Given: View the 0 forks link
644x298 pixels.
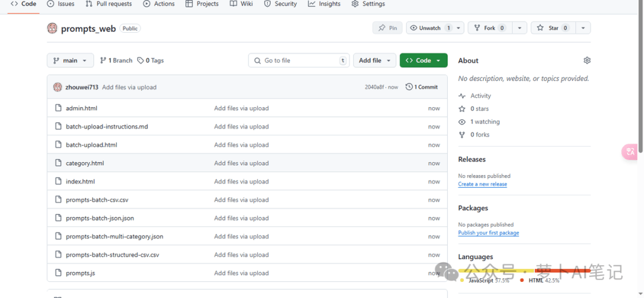Looking at the screenshot, I should click(474, 135).
